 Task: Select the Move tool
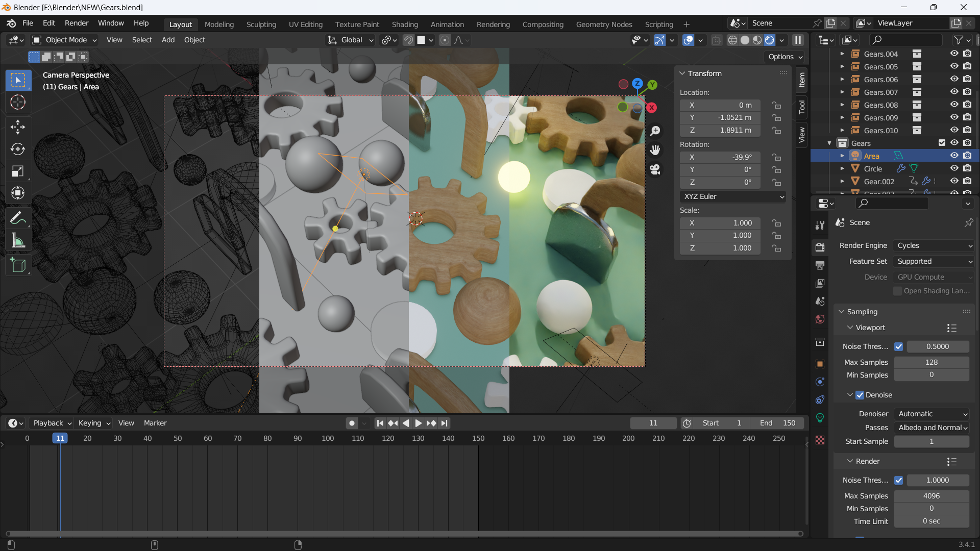(x=18, y=127)
